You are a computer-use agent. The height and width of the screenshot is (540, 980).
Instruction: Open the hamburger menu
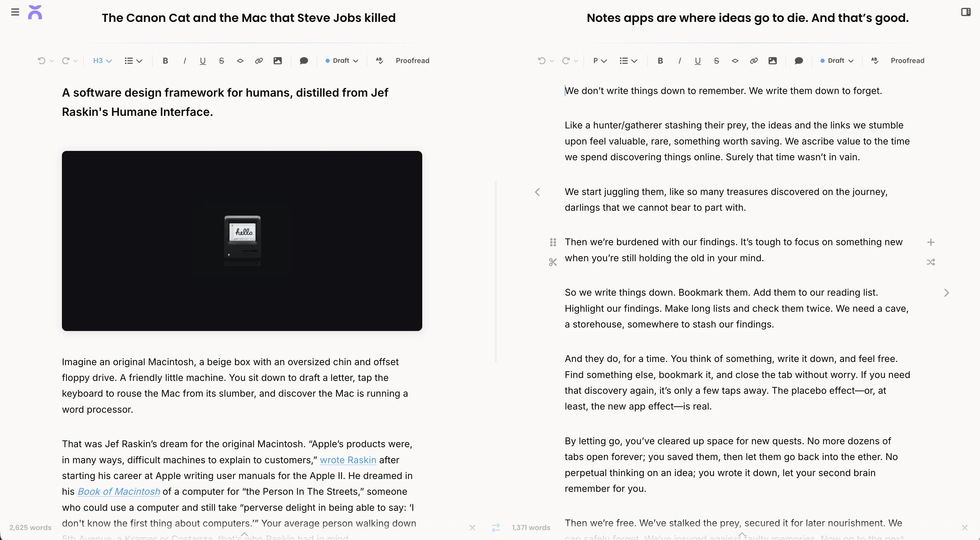pyautogui.click(x=15, y=12)
